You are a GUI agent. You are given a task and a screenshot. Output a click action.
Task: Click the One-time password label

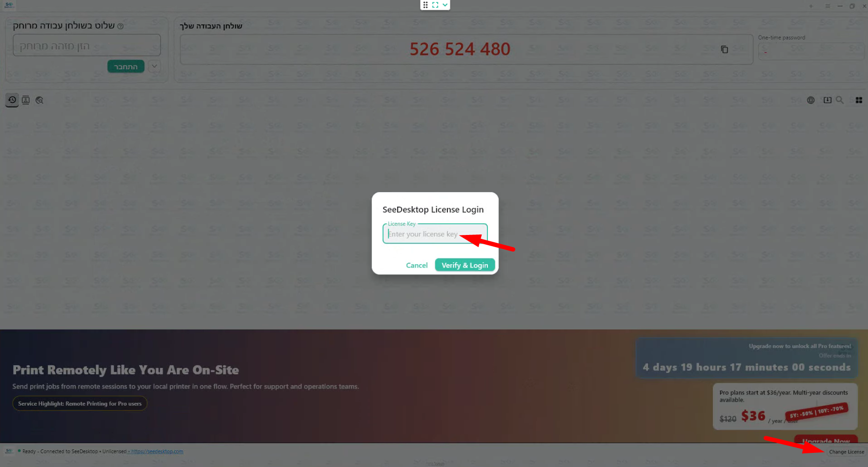782,38
